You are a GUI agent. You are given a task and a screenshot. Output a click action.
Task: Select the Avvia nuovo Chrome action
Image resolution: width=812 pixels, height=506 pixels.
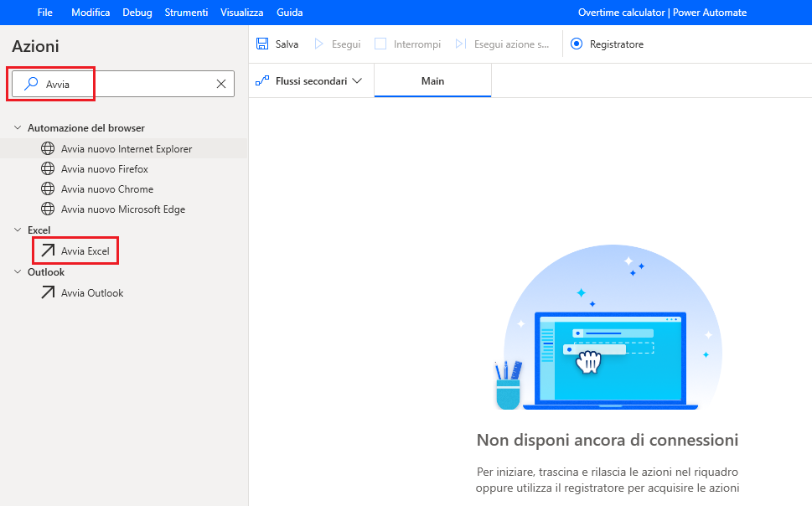tap(109, 188)
